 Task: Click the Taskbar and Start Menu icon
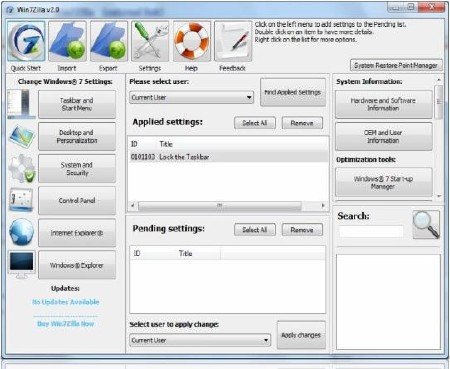(x=21, y=104)
